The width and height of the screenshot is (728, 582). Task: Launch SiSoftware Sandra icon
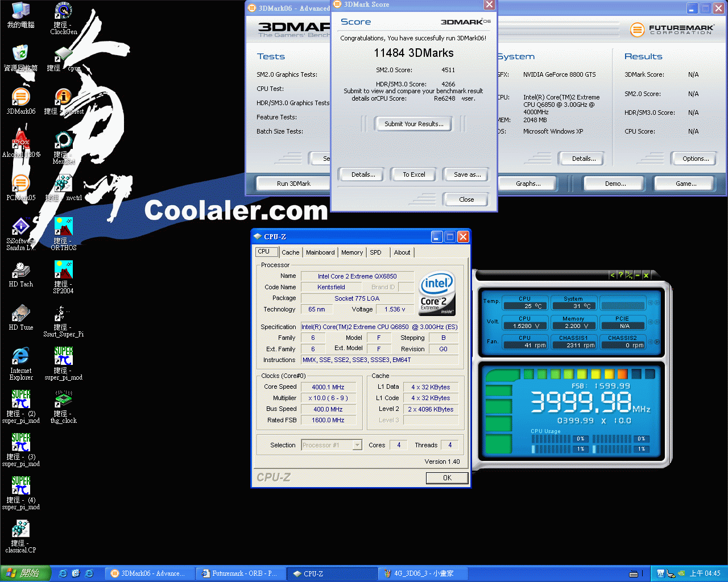click(x=20, y=234)
